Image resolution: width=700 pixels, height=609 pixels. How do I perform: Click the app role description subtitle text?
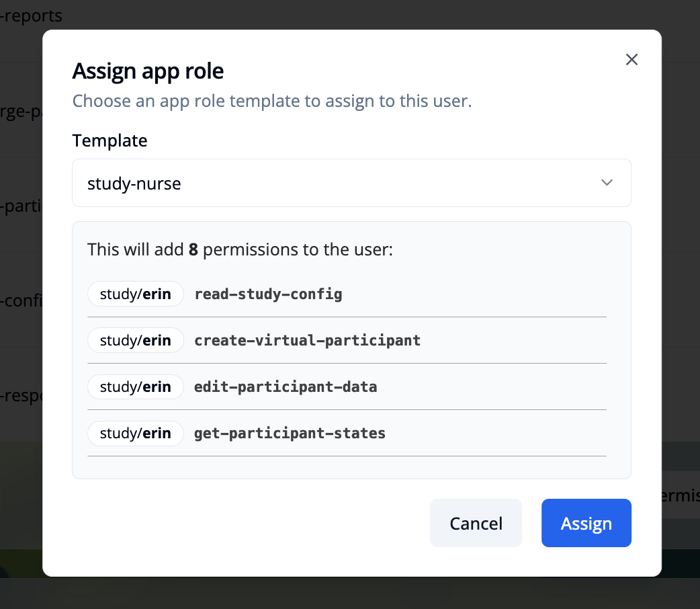pyautogui.click(x=271, y=101)
